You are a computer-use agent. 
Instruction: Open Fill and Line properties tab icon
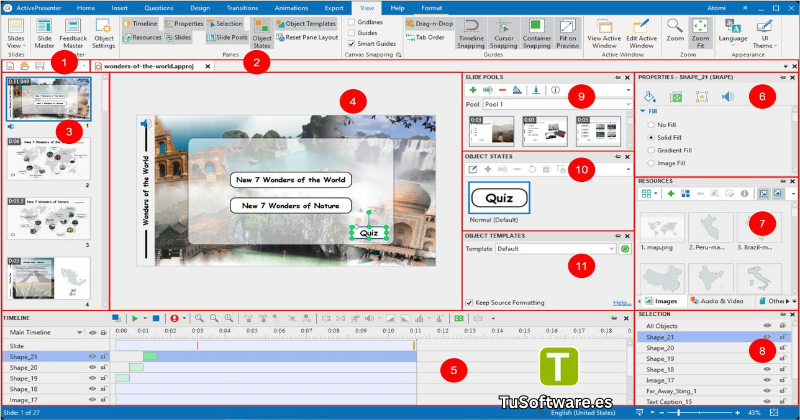649,96
